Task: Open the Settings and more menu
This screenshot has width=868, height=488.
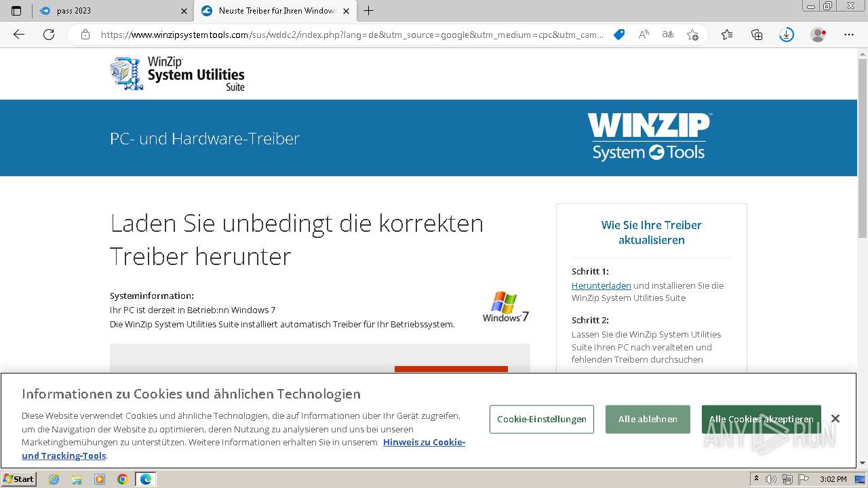Action: click(849, 35)
